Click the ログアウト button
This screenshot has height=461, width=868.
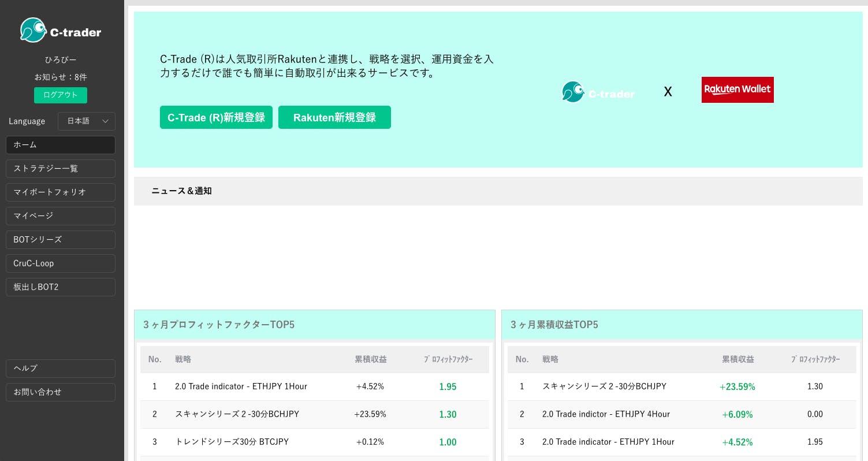click(60, 95)
